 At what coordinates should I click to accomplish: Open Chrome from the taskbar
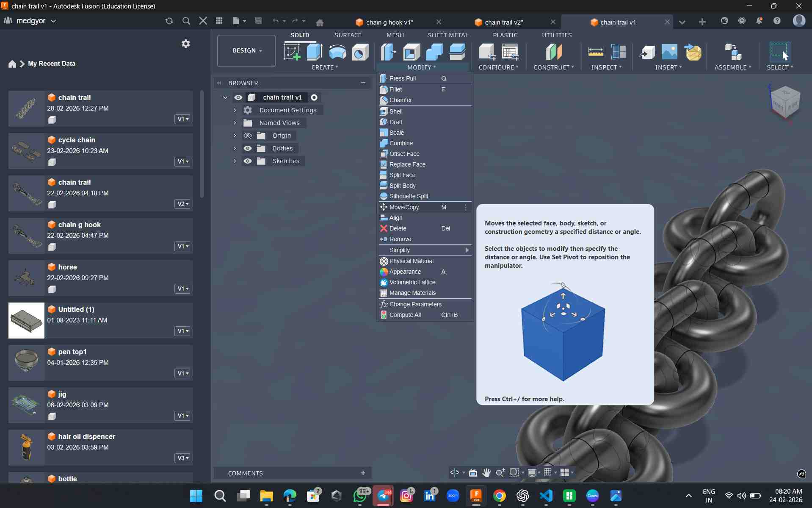click(500, 496)
